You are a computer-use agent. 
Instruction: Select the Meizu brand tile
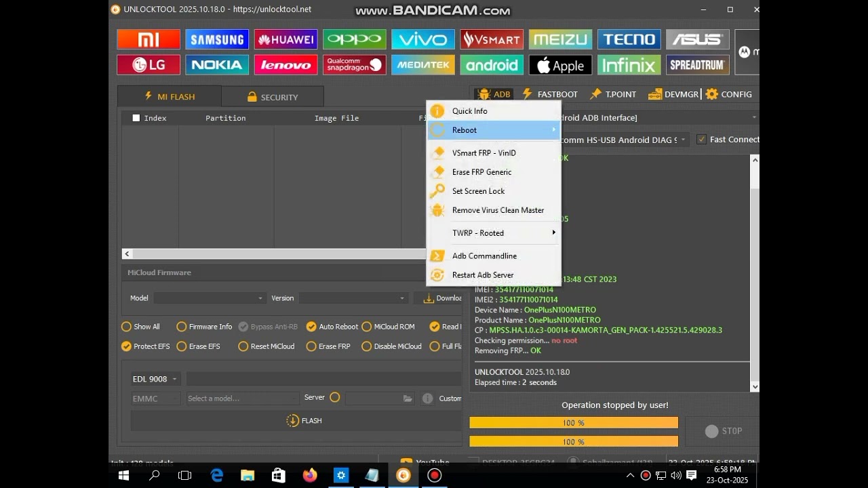point(561,39)
